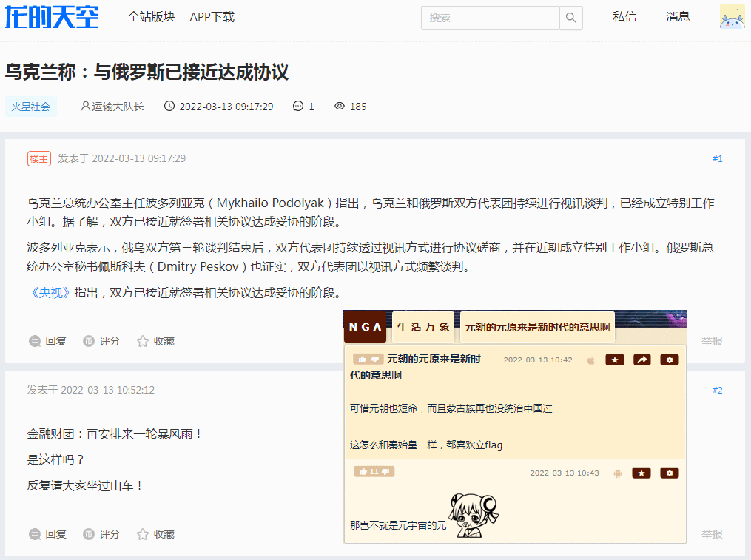Screen dimensions: 751x560
Task: Click the NGA tab in embedded image
Action: coord(365,327)
